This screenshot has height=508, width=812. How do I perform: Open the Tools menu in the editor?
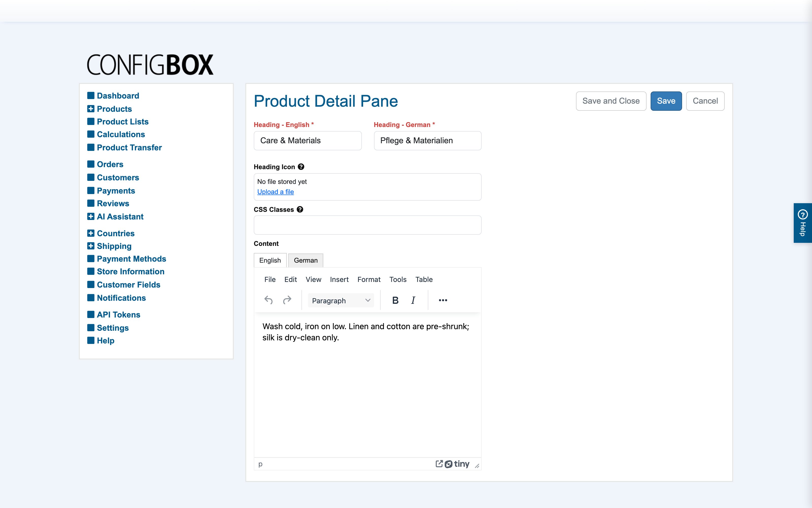pos(398,279)
